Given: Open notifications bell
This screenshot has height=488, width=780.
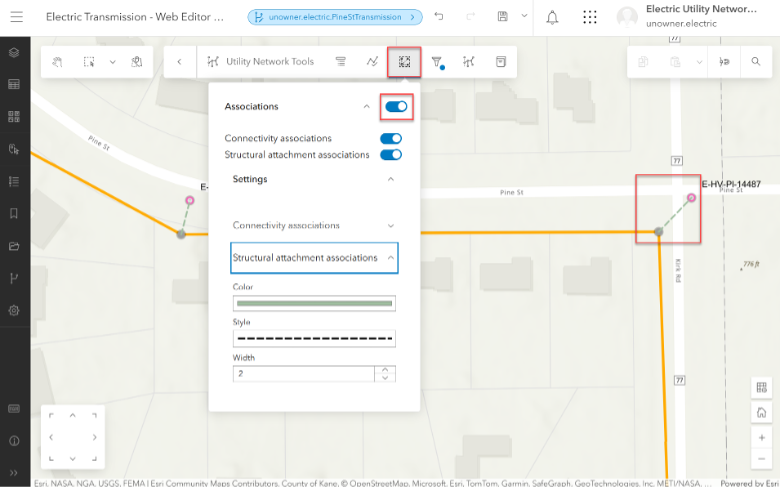Looking at the screenshot, I should pyautogui.click(x=552, y=17).
